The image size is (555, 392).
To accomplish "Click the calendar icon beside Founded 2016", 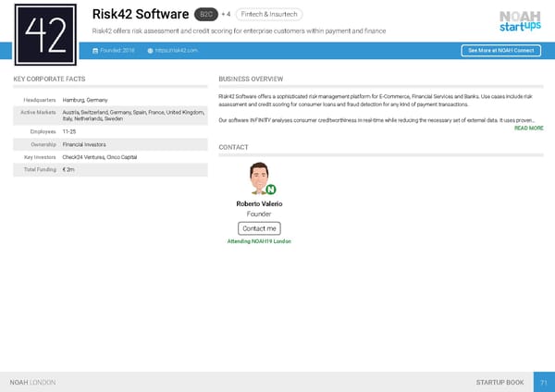I will pos(97,50).
